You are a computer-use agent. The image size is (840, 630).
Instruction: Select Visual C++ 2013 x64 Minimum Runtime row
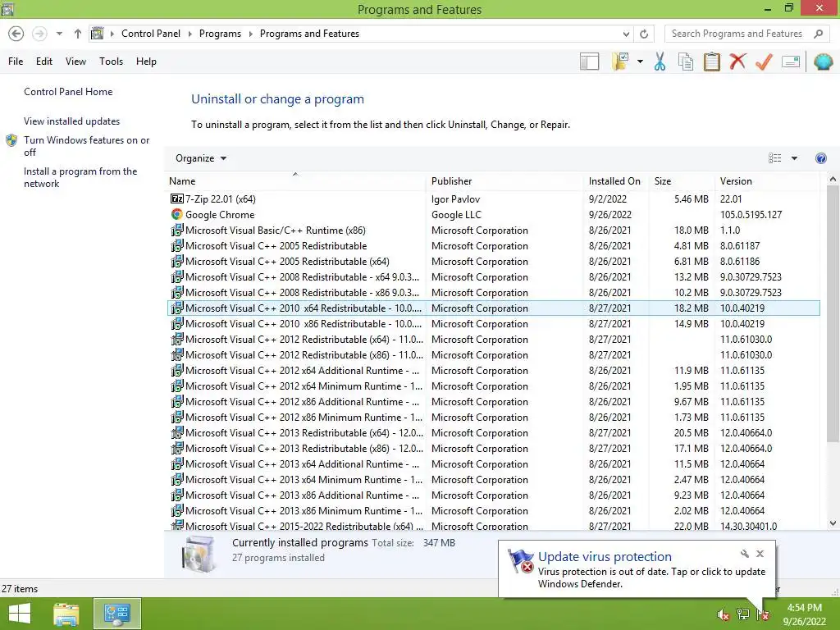point(493,479)
